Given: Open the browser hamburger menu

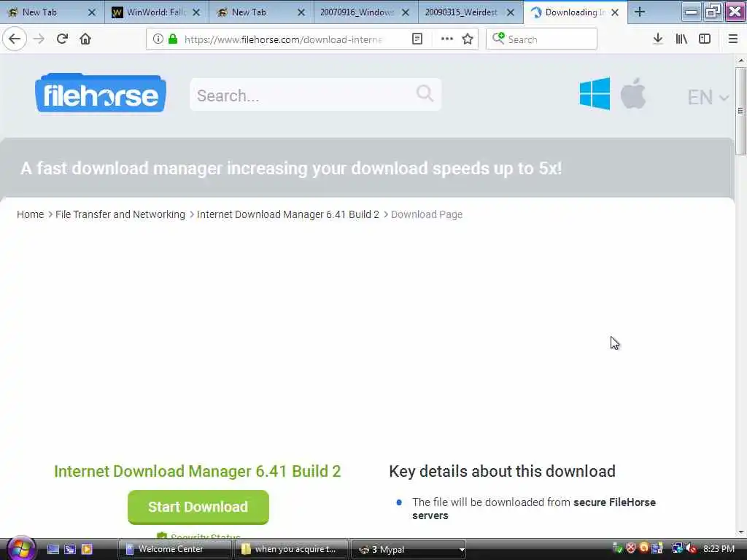Looking at the screenshot, I should point(732,39).
